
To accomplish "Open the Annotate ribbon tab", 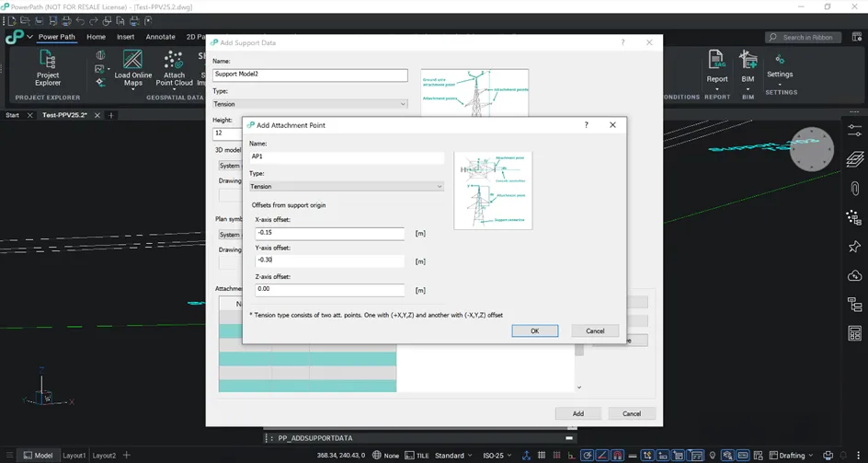I will click(x=160, y=37).
